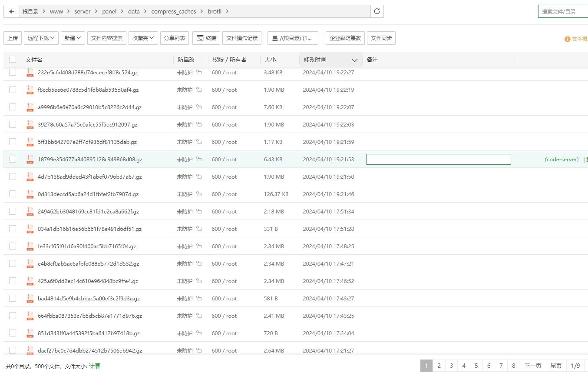
Task: Open 企业级防篡改 enterprise tamper protection
Action: (345, 38)
